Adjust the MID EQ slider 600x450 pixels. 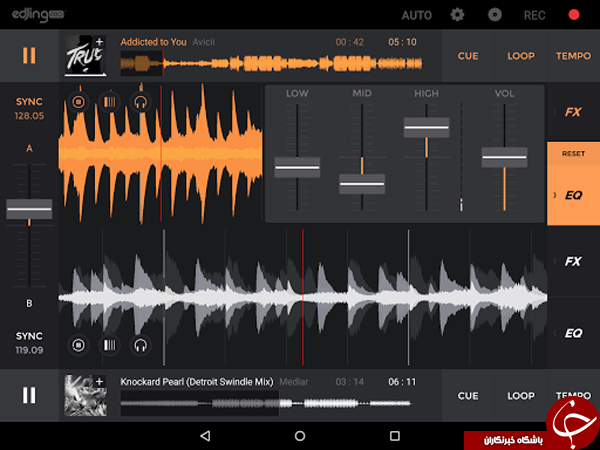pyautogui.click(x=362, y=184)
